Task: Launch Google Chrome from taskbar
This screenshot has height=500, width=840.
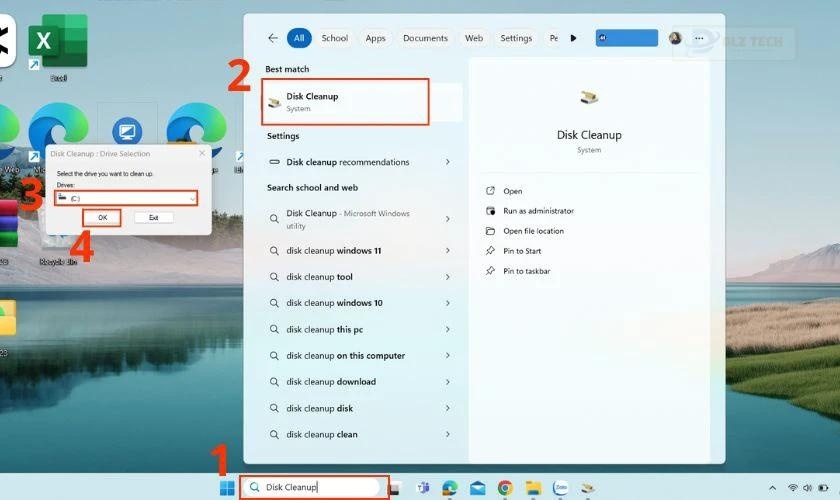Action: click(x=505, y=488)
